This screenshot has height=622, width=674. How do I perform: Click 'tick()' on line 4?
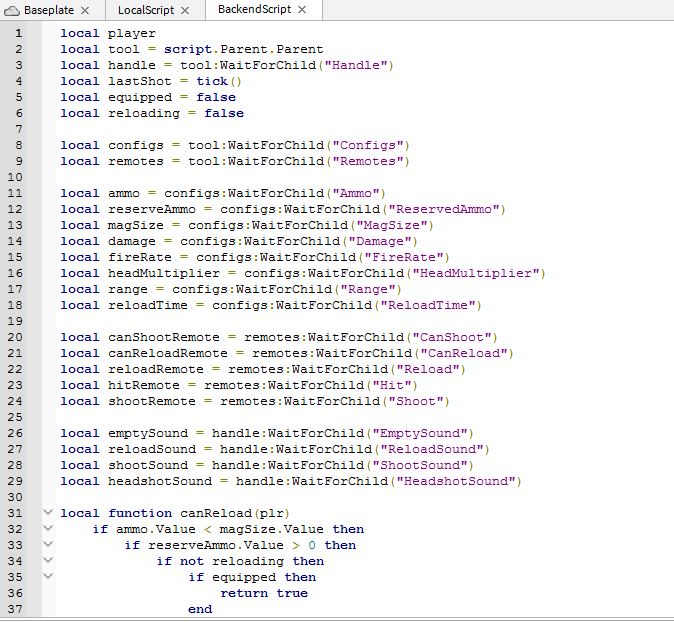[x=219, y=81]
